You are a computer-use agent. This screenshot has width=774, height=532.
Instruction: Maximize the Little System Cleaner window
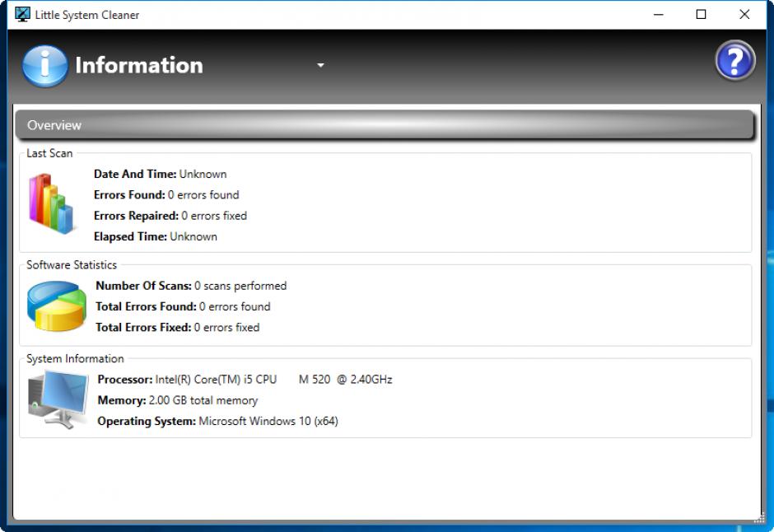pyautogui.click(x=701, y=15)
